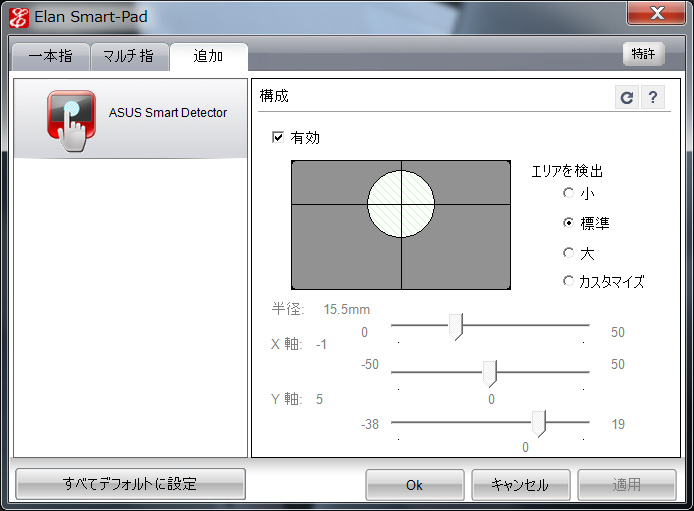Select the 大 detection area option
The height and width of the screenshot is (511, 694).
pos(569,253)
